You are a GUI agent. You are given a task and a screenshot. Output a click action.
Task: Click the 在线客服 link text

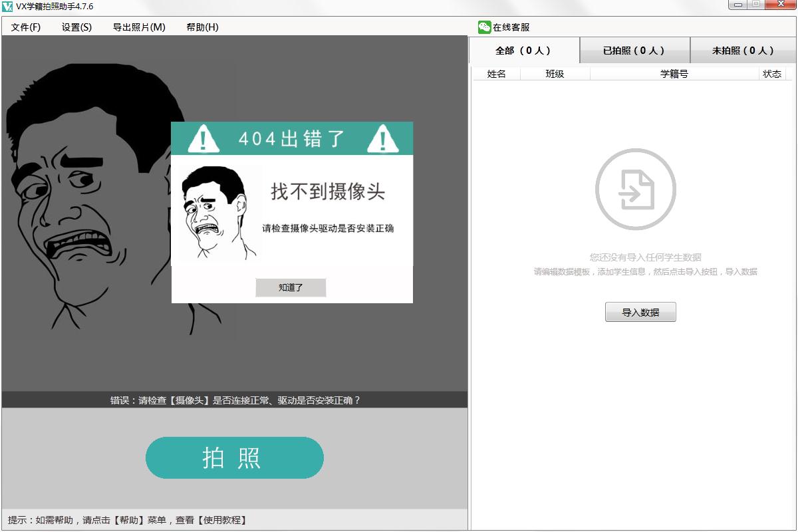tap(511, 27)
